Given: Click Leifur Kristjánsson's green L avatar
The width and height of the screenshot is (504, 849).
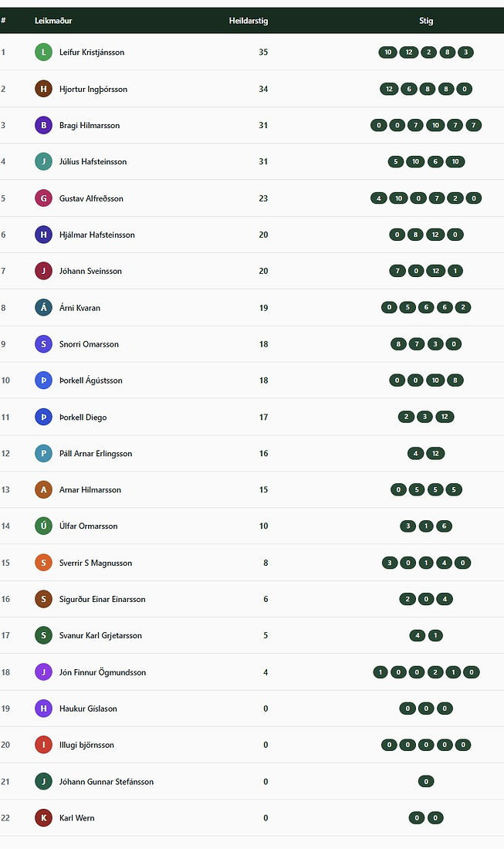Looking at the screenshot, I should click(44, 52).
